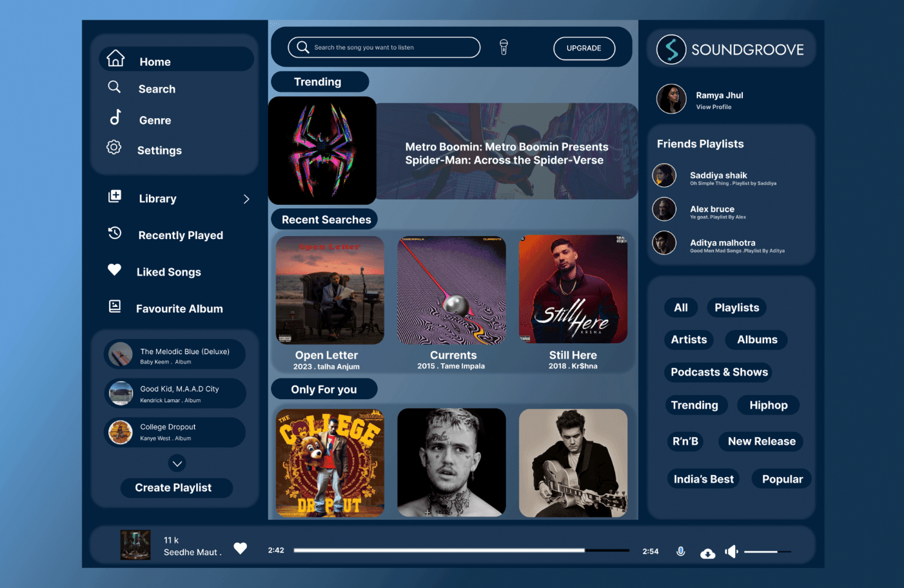Seek on the song progress bar
The image size is (904, 588).
pos(461,551)
